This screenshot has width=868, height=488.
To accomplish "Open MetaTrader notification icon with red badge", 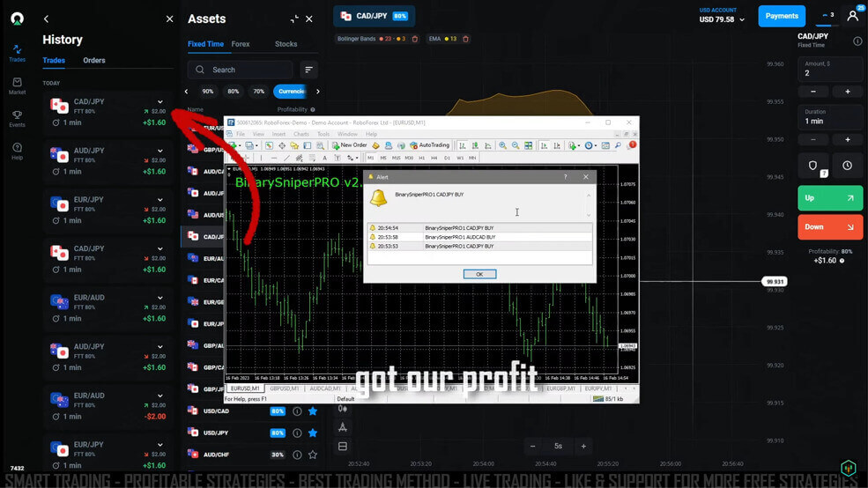I will pos(632,145).
